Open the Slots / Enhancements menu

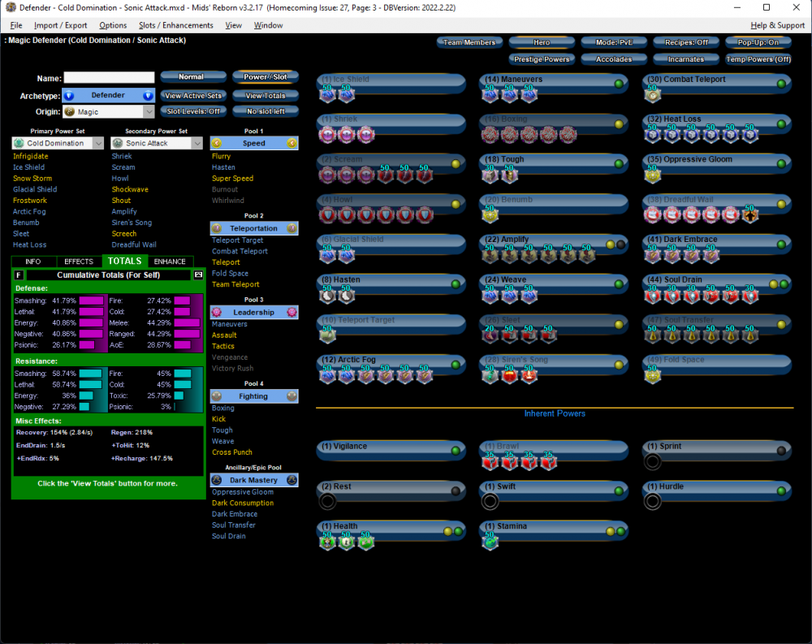tap(175, 25)
